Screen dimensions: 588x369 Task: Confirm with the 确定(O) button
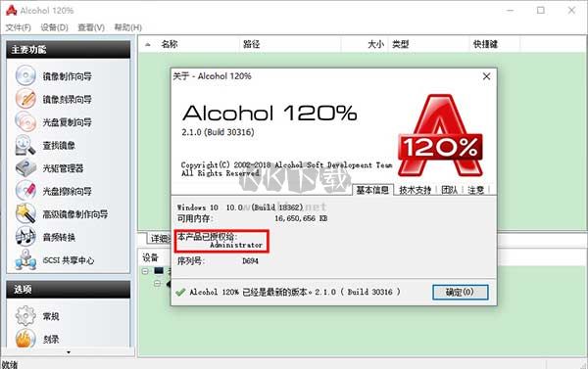pyautogui.click(x=461, y=292)
